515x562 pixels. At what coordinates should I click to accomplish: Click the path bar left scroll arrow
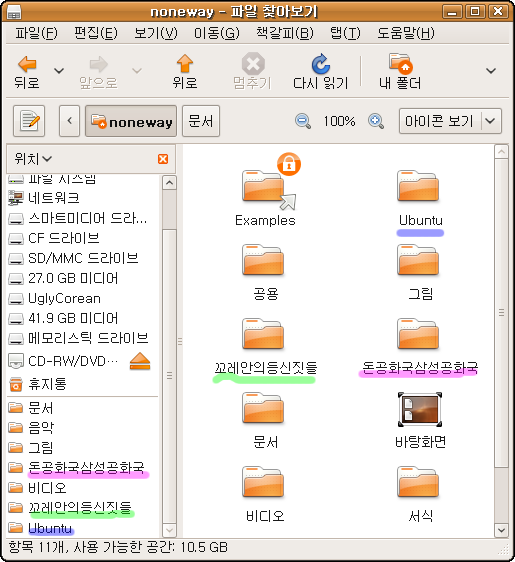pyautogui.click(x=70, y=121)
